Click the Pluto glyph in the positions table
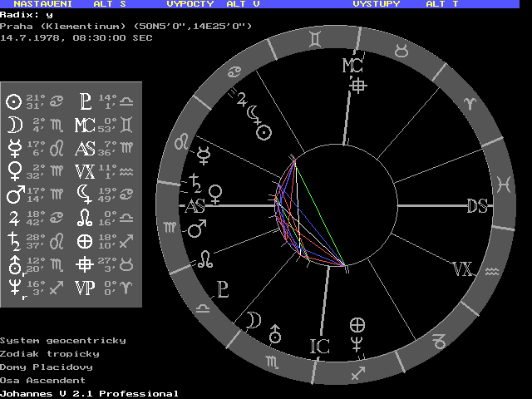This screenshot has height=399, width=532. 85,102
